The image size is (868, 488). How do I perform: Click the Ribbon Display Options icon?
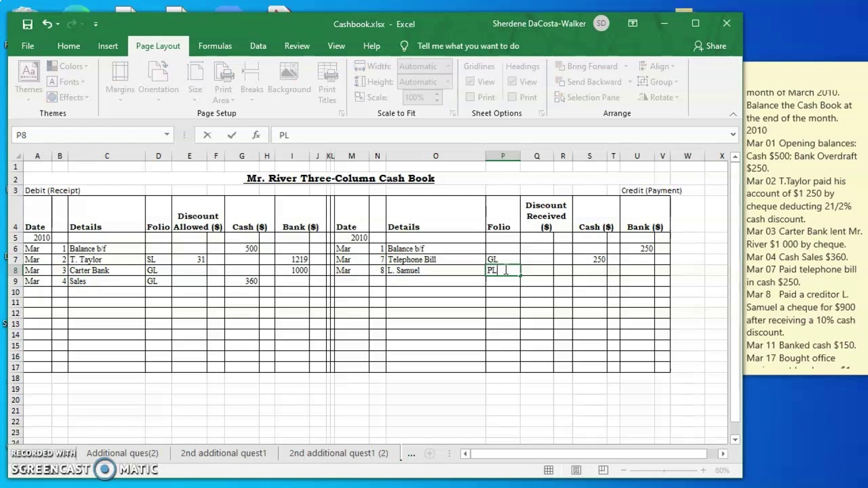(x=633, y=24)
